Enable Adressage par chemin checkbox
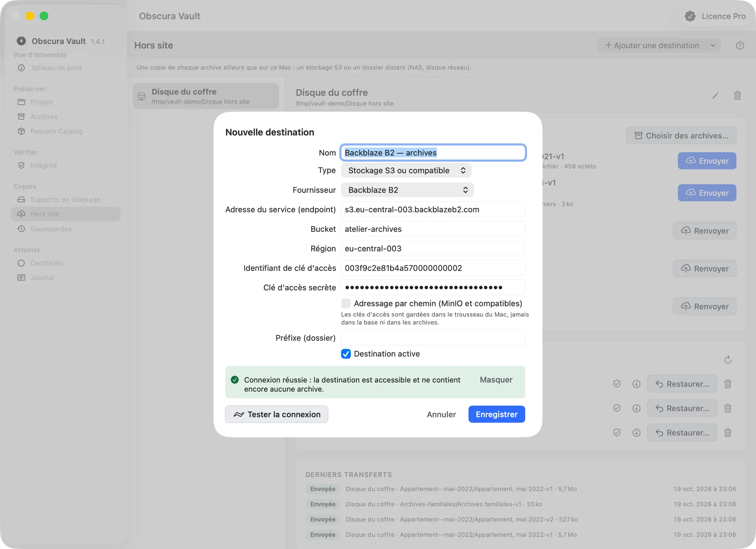The height and width of the screenshot is (549, 756). click(x=345, y=304)
